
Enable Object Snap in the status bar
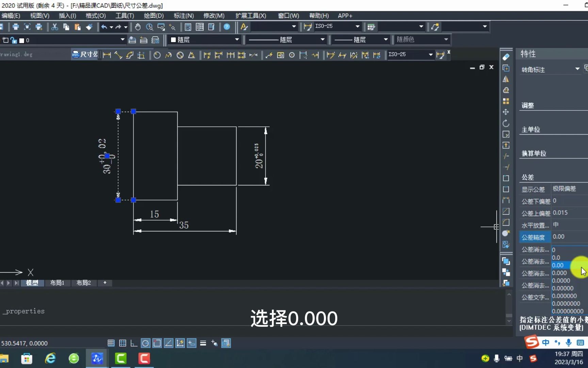pos(157,343)
